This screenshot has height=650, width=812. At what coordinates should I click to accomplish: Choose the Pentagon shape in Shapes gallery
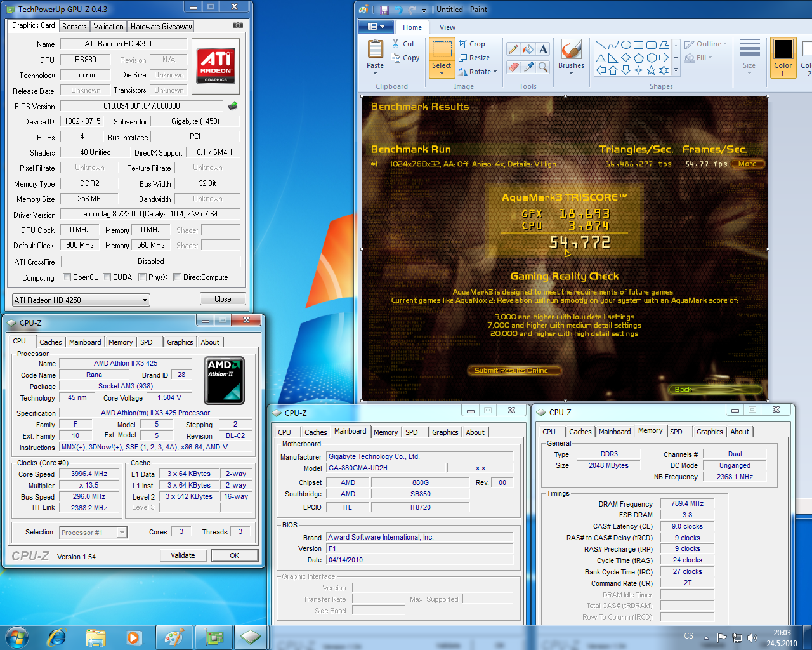point(638,58)
